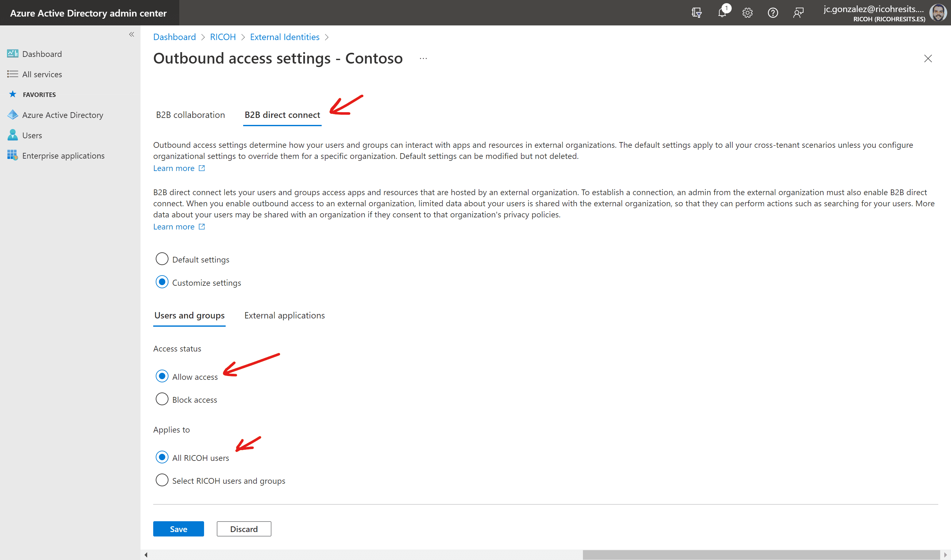The width and height of the screenshot is (951, 560).
Task: Click the jc.gonzalez account name in header
Action: tap(874, 9)
